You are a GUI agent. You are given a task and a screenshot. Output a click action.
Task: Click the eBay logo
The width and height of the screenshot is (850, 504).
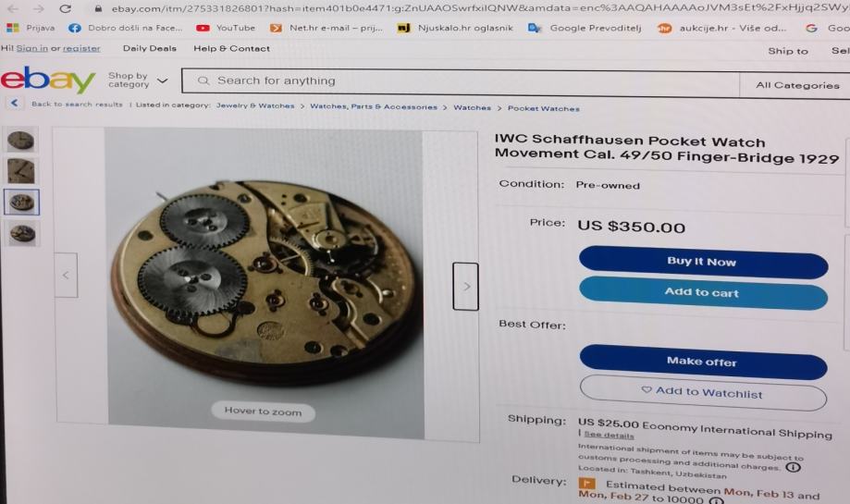(x=48, y=80)
